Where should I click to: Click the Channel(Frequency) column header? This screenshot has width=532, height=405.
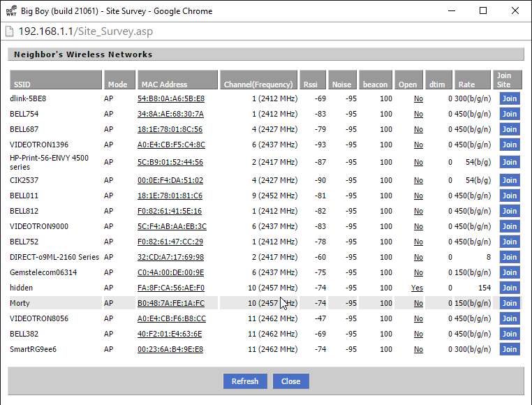click(x=258, y=80)
